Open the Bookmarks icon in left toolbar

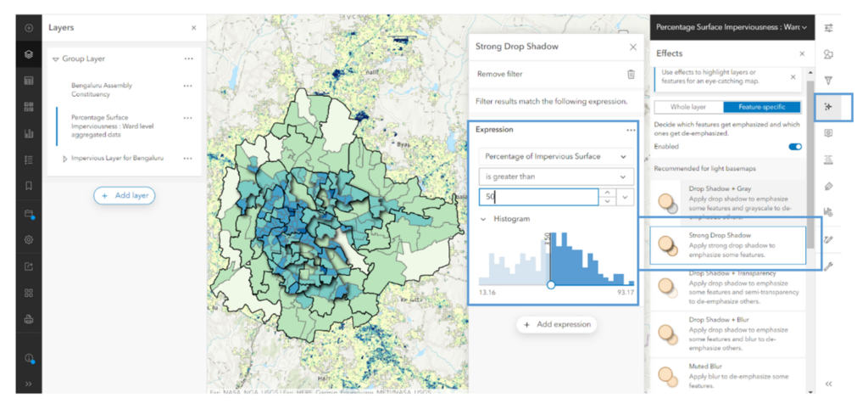pyautogui.click(x=29, y=186)
